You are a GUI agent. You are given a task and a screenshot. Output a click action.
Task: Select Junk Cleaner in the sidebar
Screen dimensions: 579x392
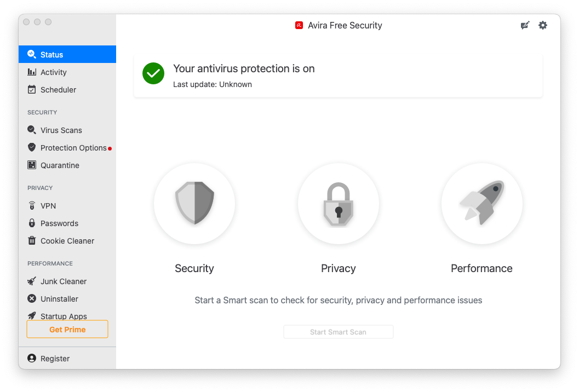64,281
